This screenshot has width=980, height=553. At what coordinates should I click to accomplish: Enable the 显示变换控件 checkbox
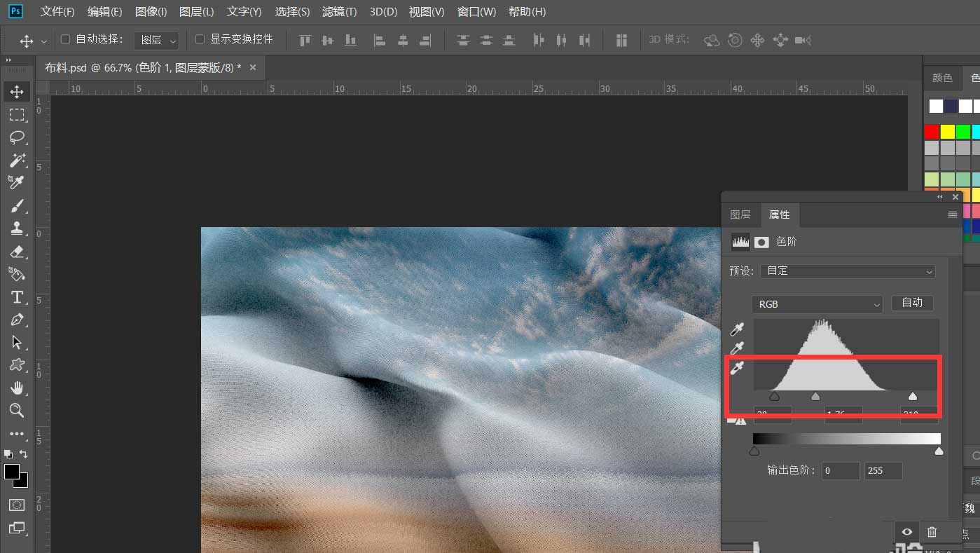click(x=200, y=39)
